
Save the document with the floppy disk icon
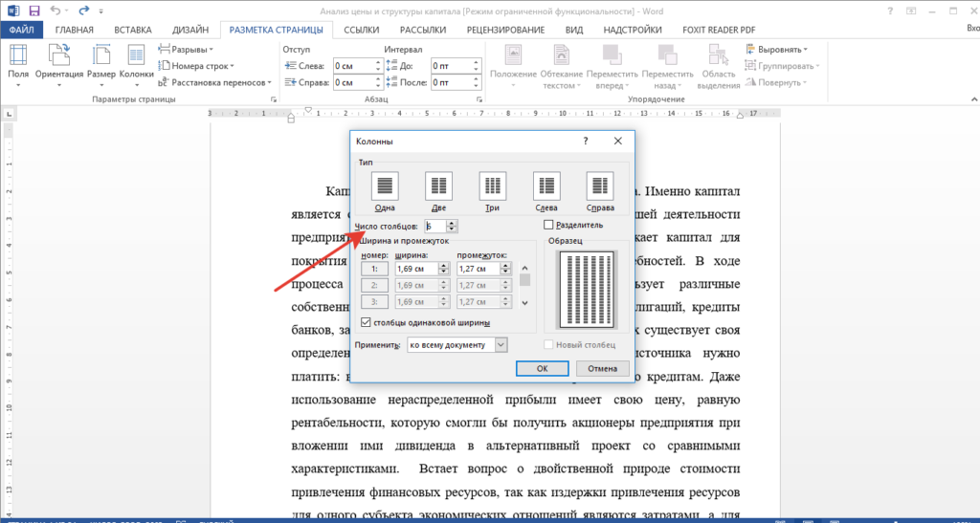pos(34,11)
